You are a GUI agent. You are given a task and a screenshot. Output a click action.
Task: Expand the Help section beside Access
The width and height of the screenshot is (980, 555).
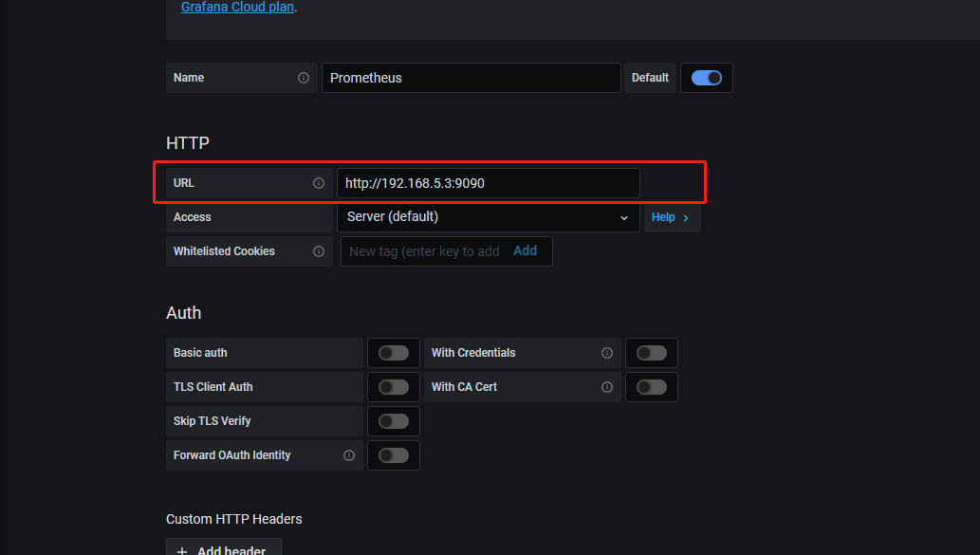(671, 217)
